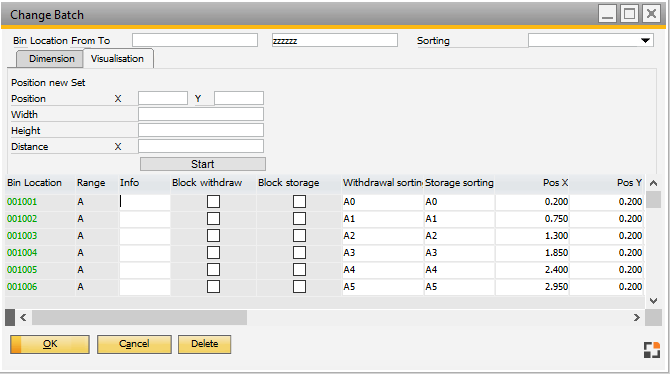Open bin location 001002 link
The height and width of the screenshot is (374, 670).
22,219
